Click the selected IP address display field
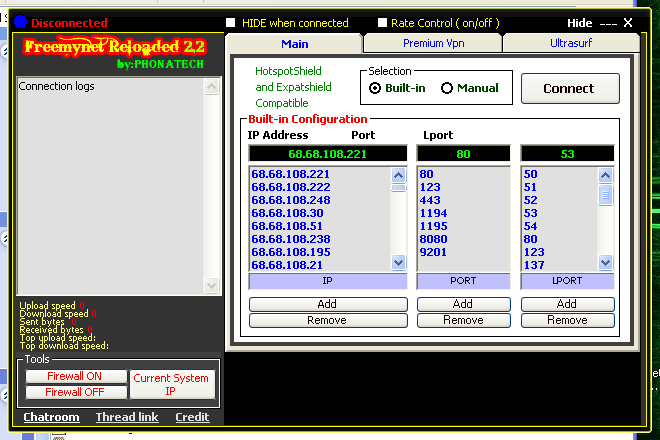660x440 pixels. [327, 154]
